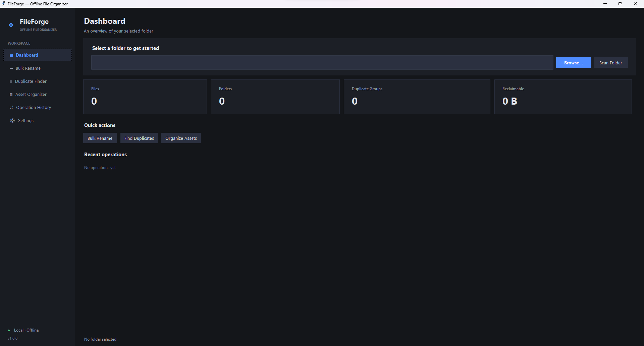Click the Reclaimable 0 B card
This screenshot has height=346, width=644.
point(563,97)
